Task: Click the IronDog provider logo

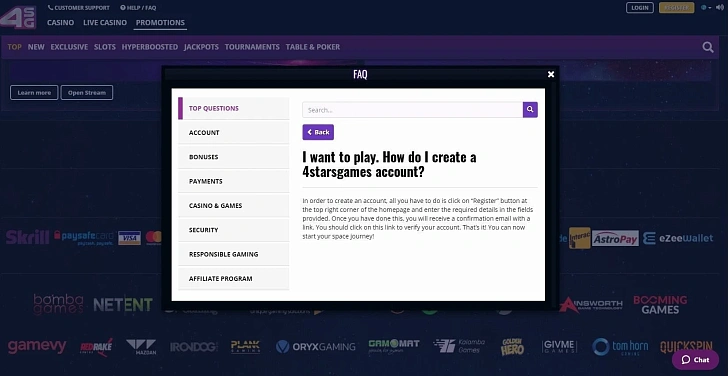Action: pos(194,347)
